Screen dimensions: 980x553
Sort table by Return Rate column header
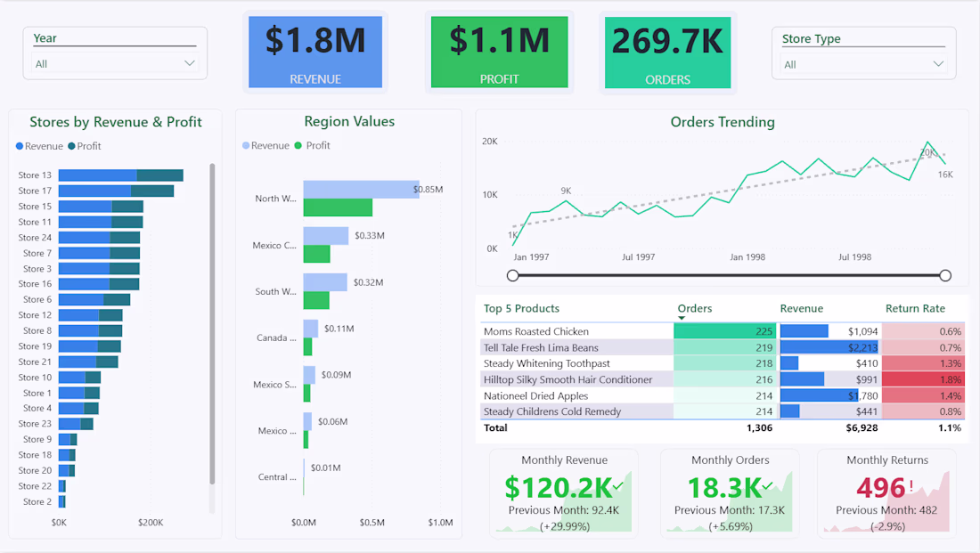(x=915, y=309)
